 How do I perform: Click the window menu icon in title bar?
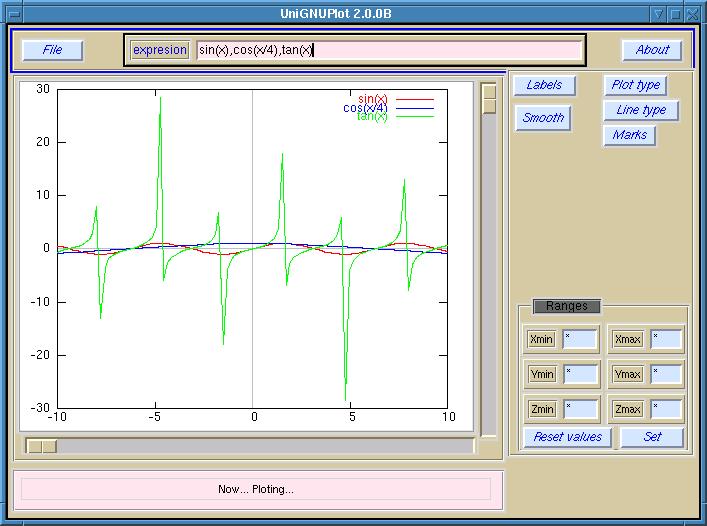pyautogui.click(x=13, y=13)
